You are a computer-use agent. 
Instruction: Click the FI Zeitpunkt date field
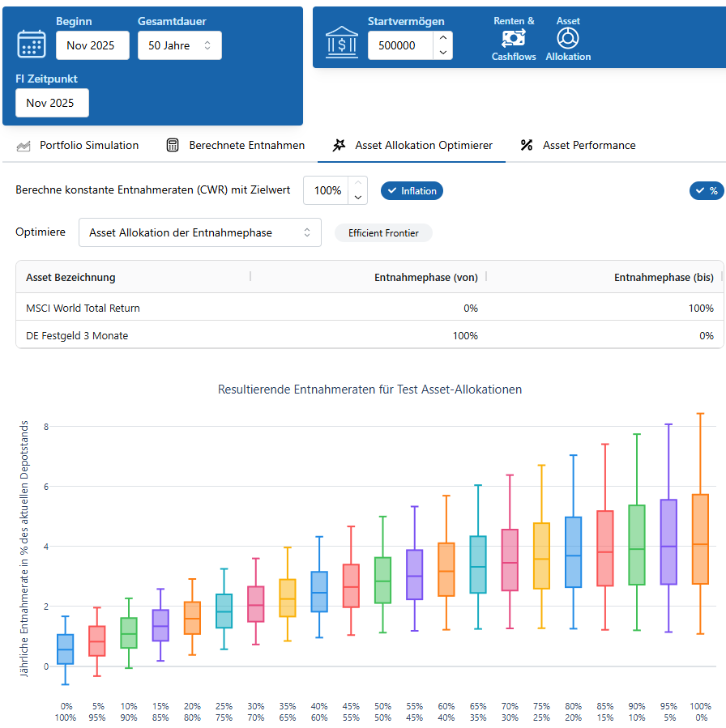pyautogui.click(x=52, y=103)
